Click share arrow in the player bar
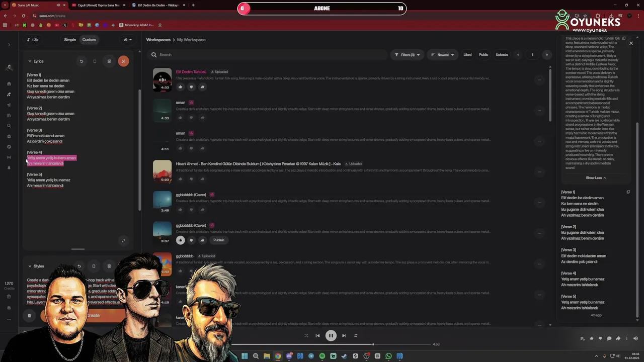This screenshot has height=362, width=644. (618, 338)
